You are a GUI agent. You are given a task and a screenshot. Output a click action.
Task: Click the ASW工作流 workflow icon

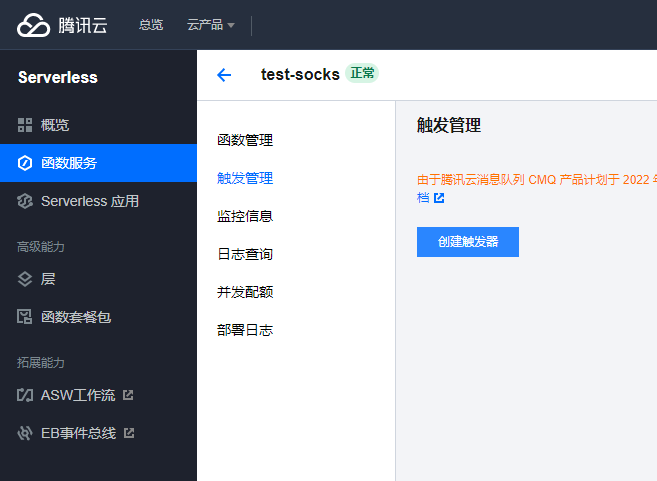tap(25, 395)
